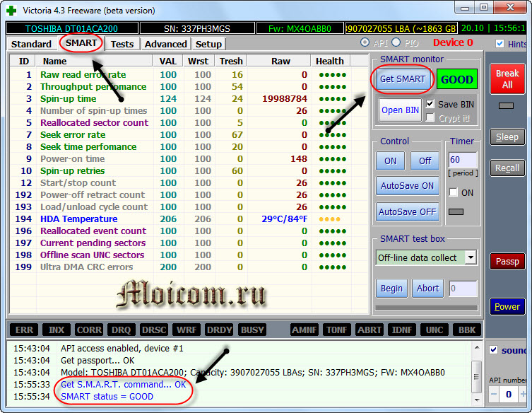Switch to the Standard tab

tap(31, 44)
